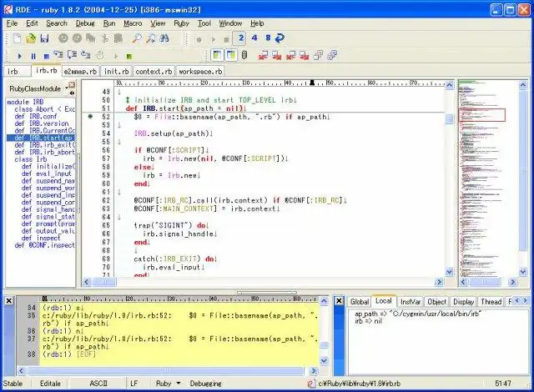This screenshot has height=392, width=534.
Task: Click the blue debug run arrow
Action: pyautogui.click(x=19, y=56)
